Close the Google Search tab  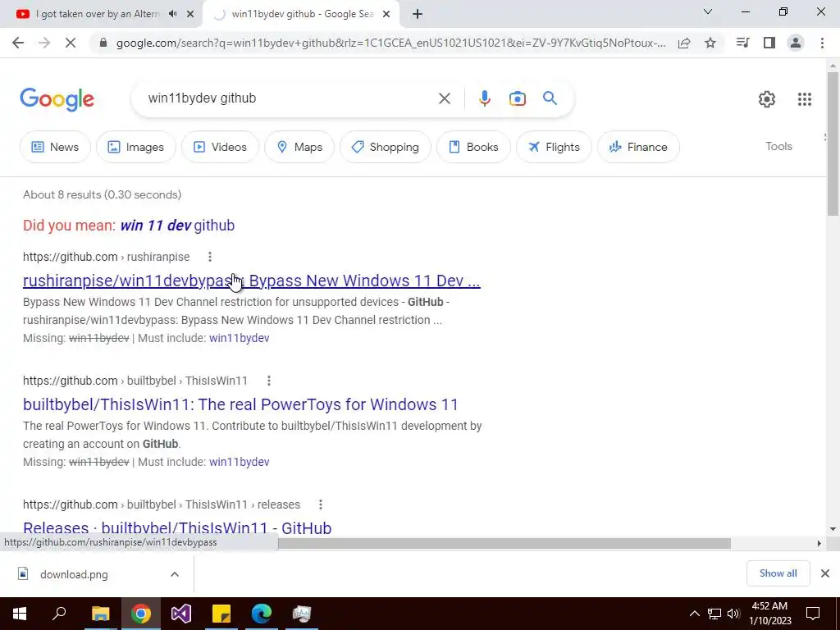386,14
